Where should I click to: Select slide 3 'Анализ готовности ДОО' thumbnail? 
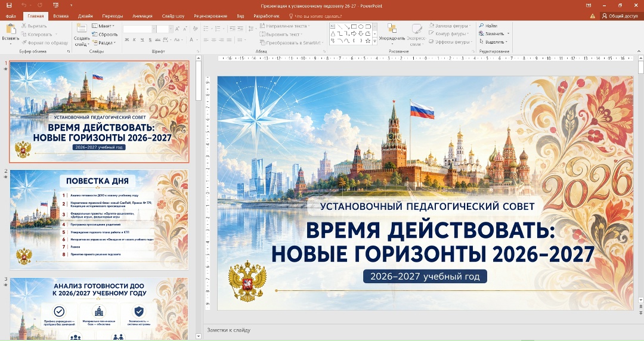[99, 309]
